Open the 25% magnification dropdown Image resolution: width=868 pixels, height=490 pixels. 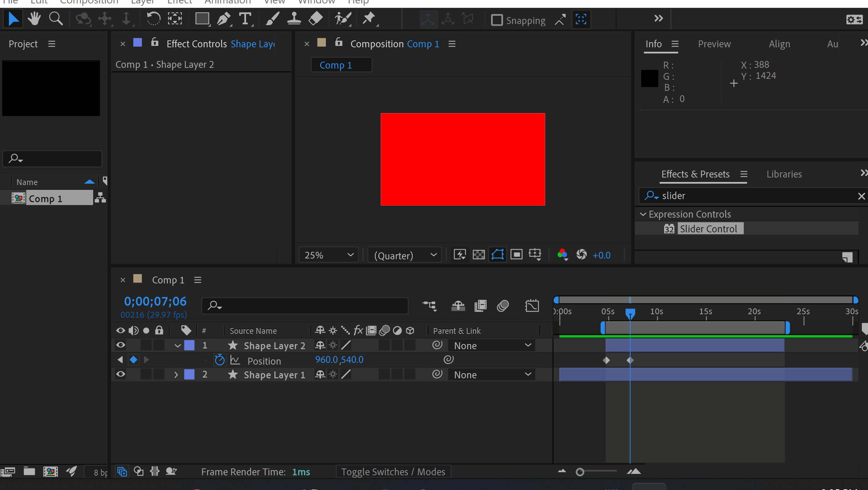tap(328, 255)
